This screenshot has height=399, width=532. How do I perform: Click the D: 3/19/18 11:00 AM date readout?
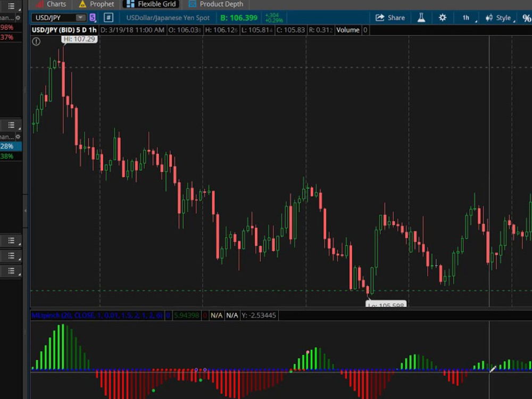pyautogui.click(x=132, y=30)
